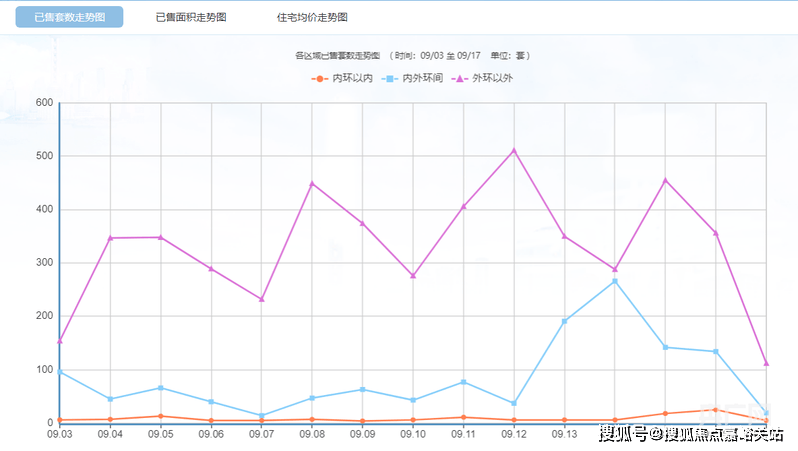Select the purple triangle marker at 09.03
The width and height of the screenshot is (798, 451).
[x=60, y=341]
